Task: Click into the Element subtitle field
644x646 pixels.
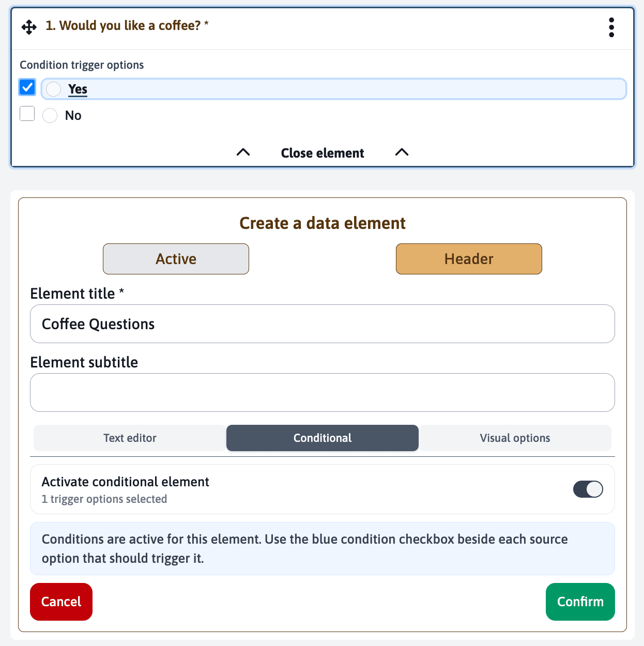Action: pos(323,392)
